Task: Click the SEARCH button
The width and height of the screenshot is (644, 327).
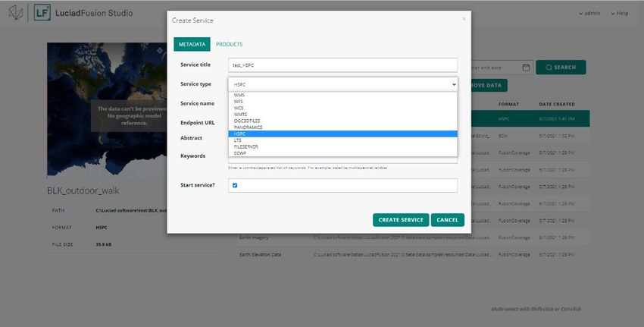Action: coord(561,68)
